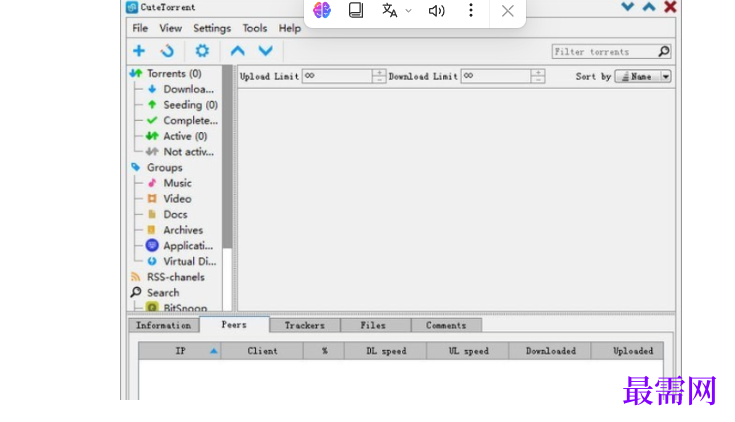Viewport: 735px width, 422px height.
Task: Sort peers by the IP column header
Action: [x=180, y=351]
